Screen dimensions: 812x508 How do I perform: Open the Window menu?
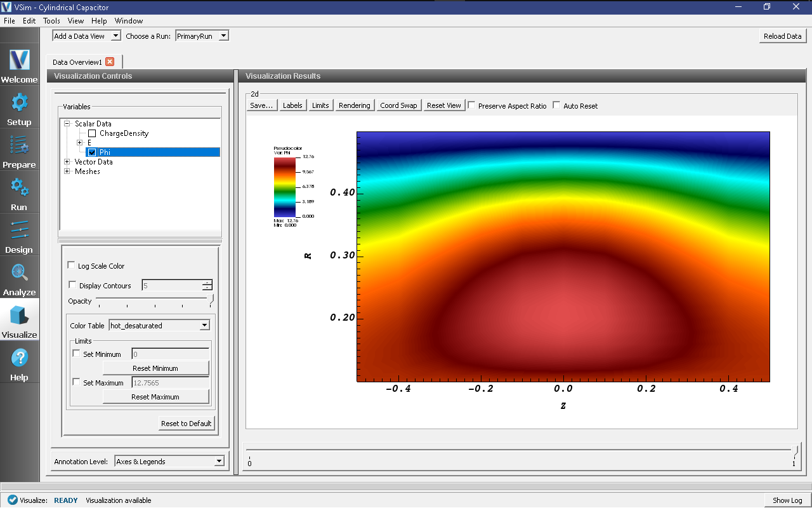[x=129, y=21]
